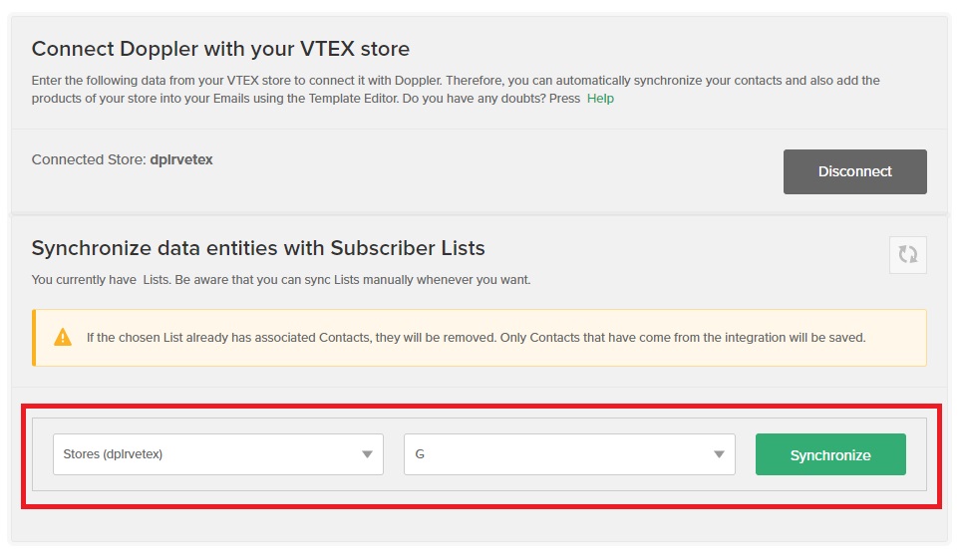Click the refresh lists sync icon
Viewport: 962px width, 560px height.
(x=907, y=254)
